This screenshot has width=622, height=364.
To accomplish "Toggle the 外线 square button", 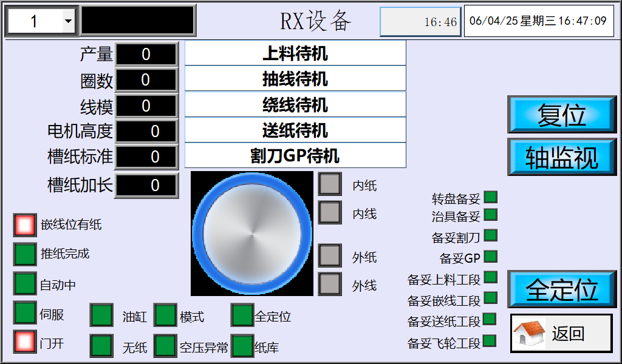I will pyautogui.click(x=330, y=283).
